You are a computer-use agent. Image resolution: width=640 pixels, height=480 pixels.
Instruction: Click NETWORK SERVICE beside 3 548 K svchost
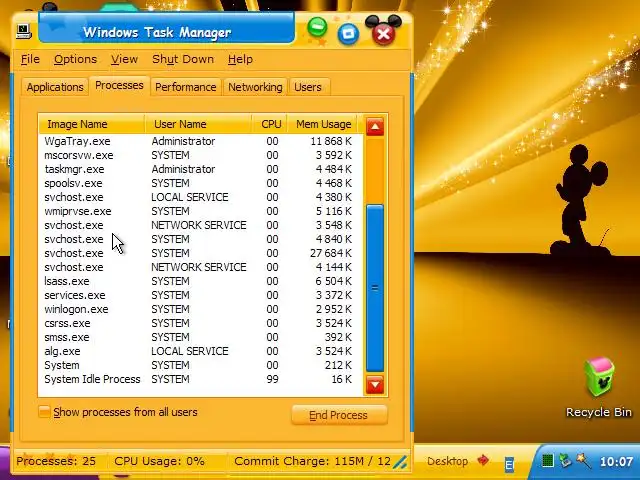coord(199,225)
